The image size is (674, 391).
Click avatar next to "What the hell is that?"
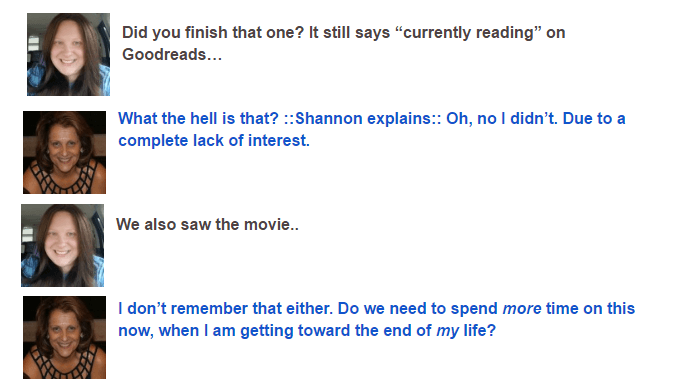click(x=64, y=152)
